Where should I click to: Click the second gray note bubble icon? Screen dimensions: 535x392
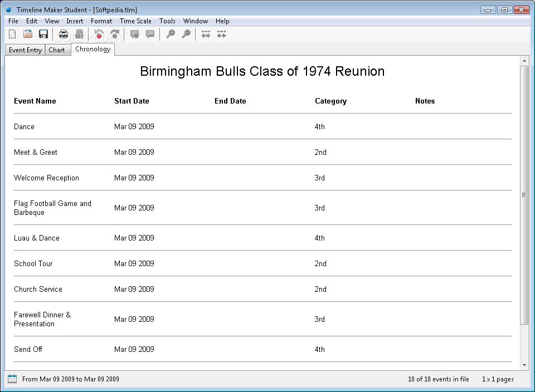click(x=150, y=34)
